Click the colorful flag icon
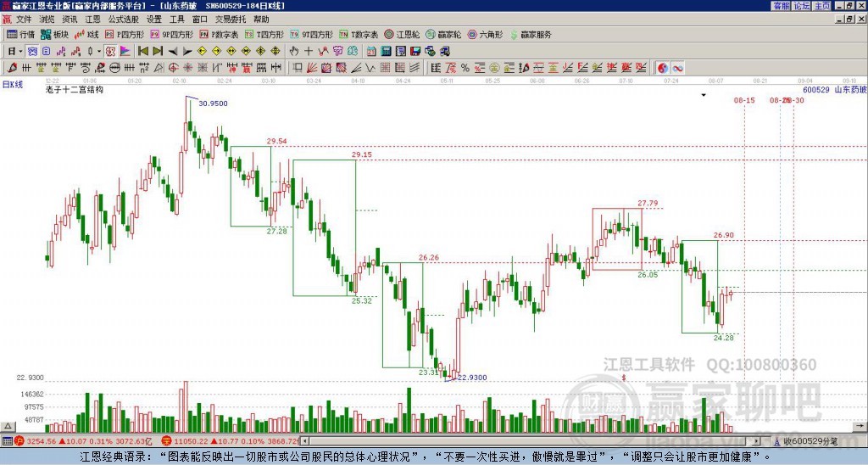Screen dimensions: 868x465 point(125,51)
